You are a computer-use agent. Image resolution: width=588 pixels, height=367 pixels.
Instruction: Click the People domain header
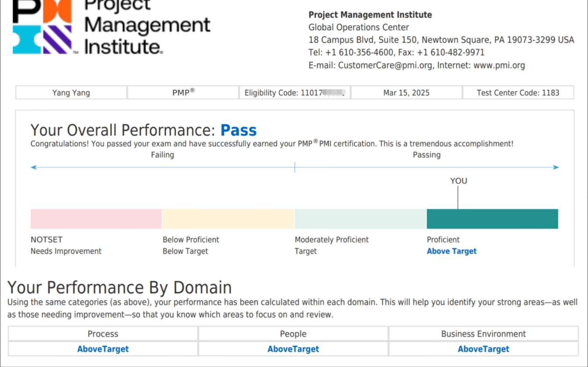point(293,334)
